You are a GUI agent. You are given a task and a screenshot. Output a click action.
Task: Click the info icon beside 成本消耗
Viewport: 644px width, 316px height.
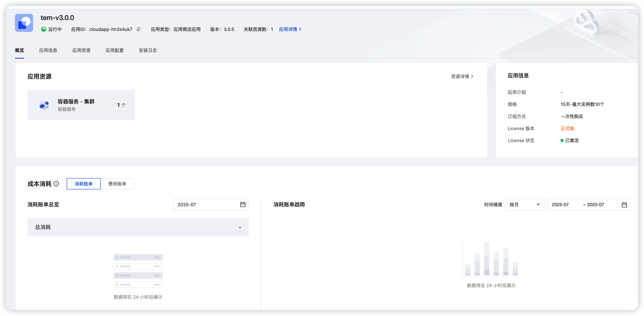point(56,184)
